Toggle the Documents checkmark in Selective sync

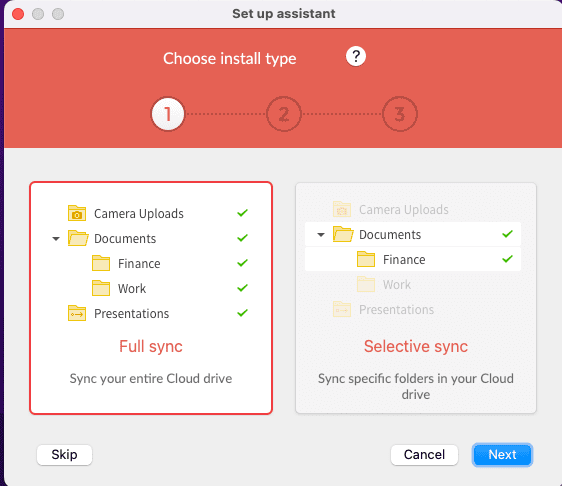(x=508, y=234)
